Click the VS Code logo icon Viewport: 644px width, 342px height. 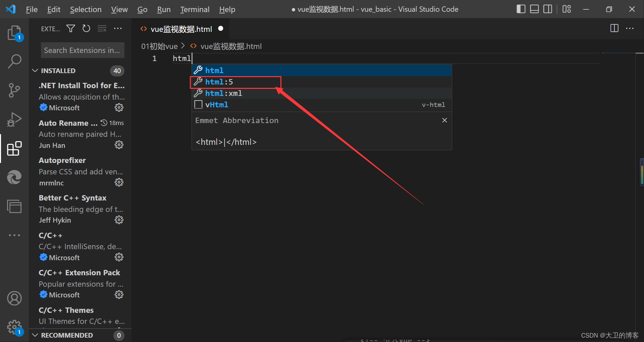(11, 9)
